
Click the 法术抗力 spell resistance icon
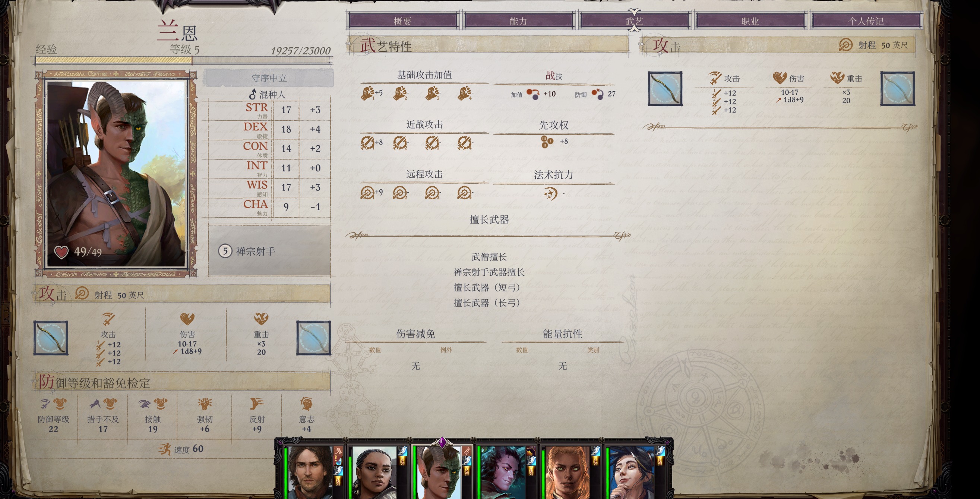550,193
